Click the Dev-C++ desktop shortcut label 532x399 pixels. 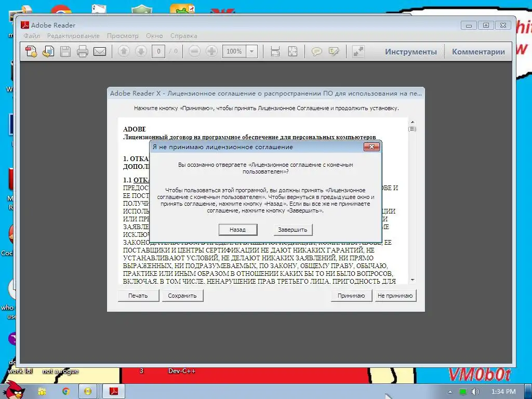tap(182, 371)
